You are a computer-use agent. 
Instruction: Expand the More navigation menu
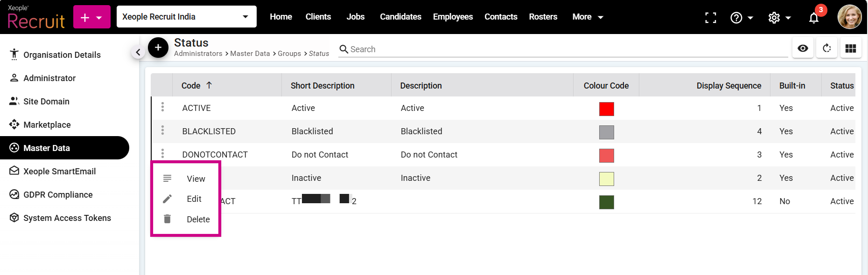point(588,17)
